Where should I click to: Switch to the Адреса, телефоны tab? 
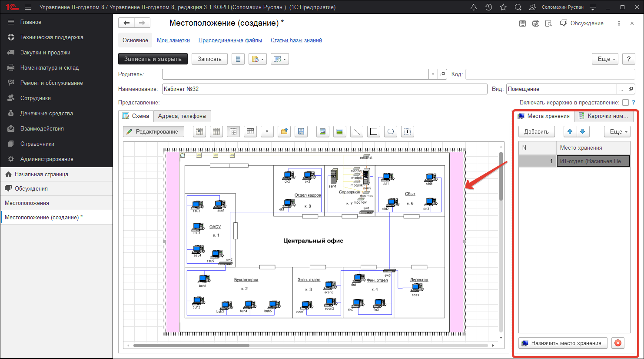[182, 116]
